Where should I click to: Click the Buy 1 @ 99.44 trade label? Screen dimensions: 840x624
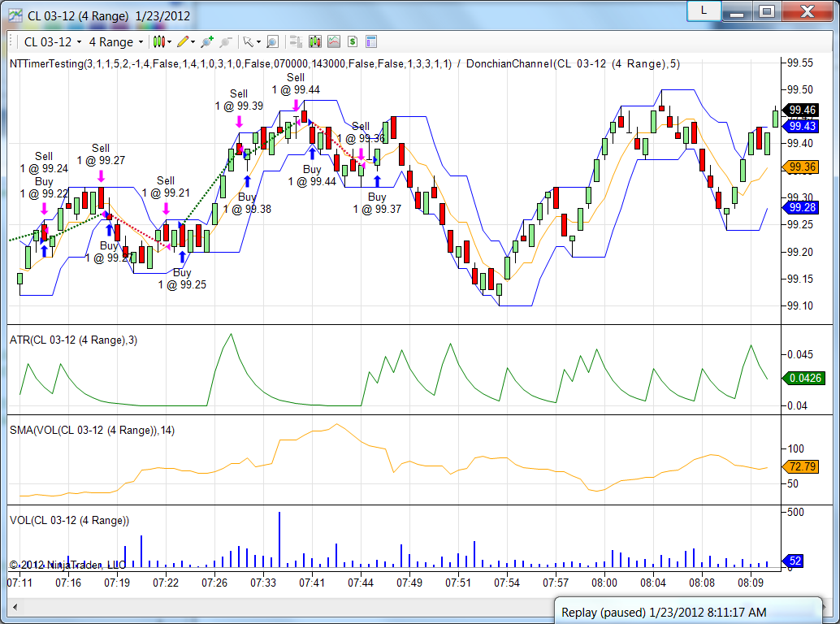point(312,175)
